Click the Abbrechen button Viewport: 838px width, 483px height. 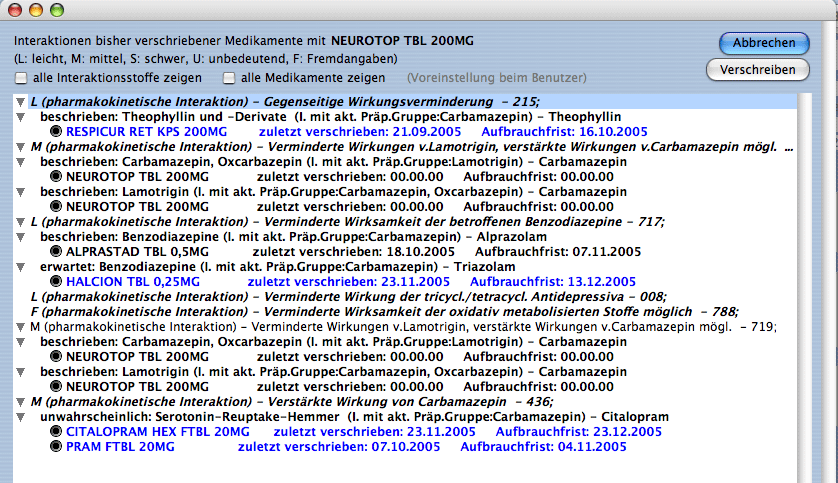[x=764, y=43]
